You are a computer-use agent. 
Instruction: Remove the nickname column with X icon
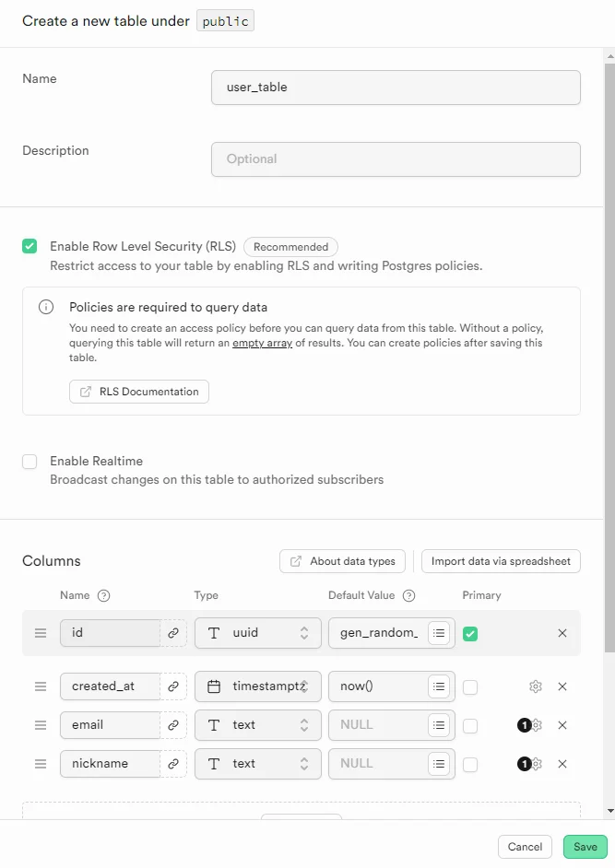[x=562, y=764]
